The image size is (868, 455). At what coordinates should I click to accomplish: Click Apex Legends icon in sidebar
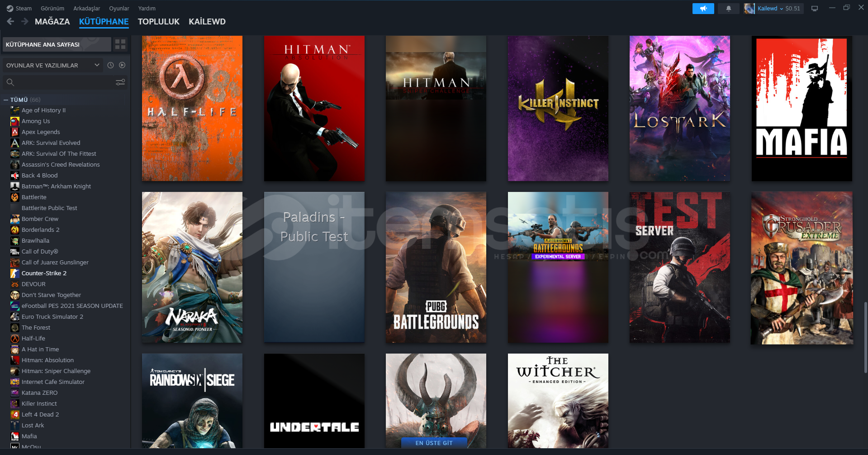pyautogui.click(x=15, y=132)
